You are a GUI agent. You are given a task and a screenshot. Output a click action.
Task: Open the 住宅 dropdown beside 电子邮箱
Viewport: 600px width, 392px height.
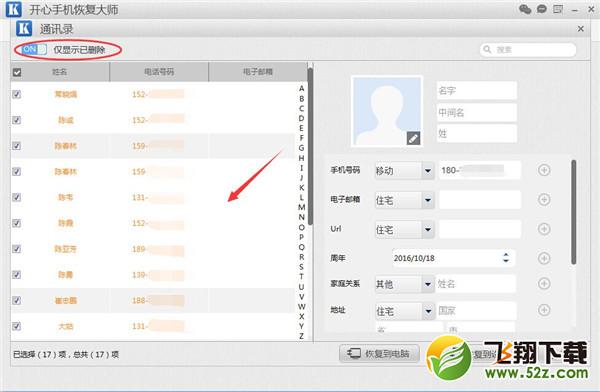(404, 200)
